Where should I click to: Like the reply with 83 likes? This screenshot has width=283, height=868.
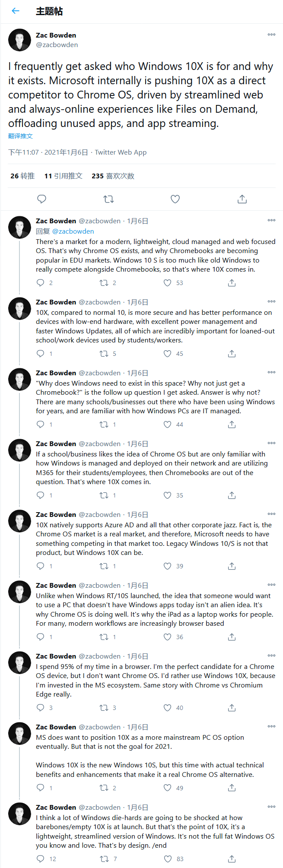tap(168, 859)
